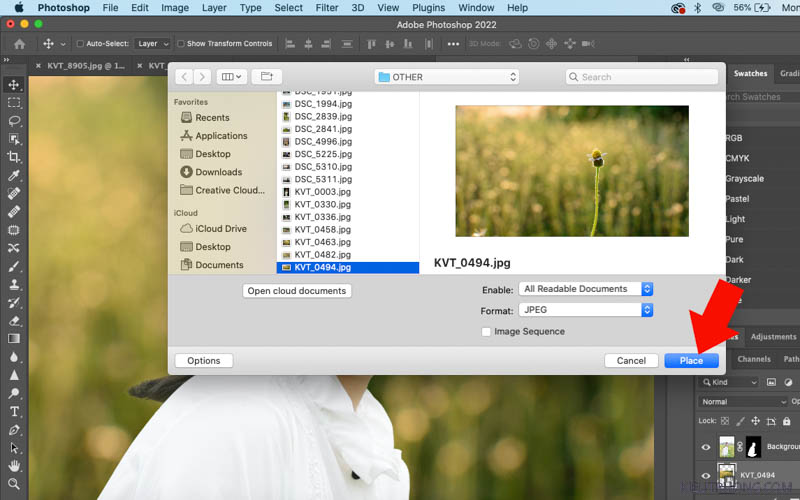Click the lock all layer icon

(787, 421)
